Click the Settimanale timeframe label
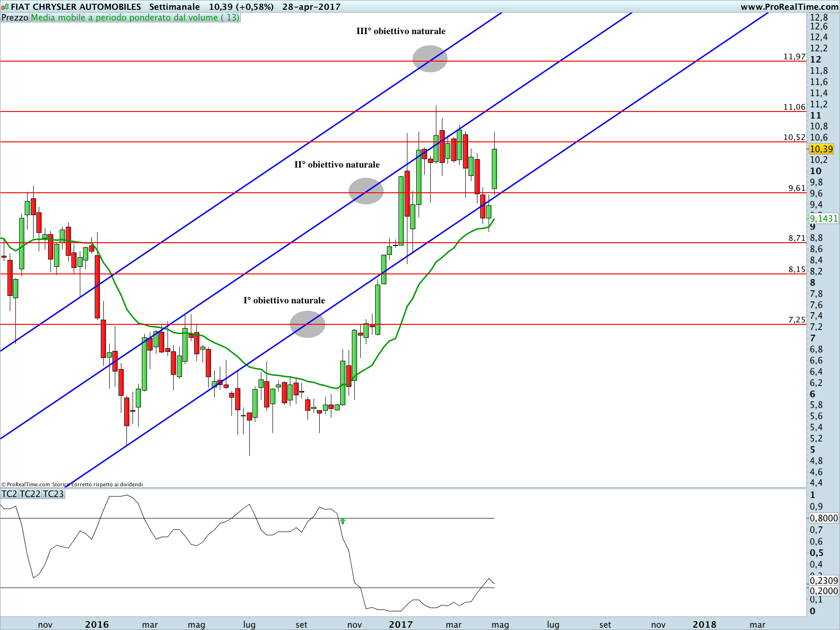Image resolution: width=840 pixels, height=630 pixels. point(175,7)
